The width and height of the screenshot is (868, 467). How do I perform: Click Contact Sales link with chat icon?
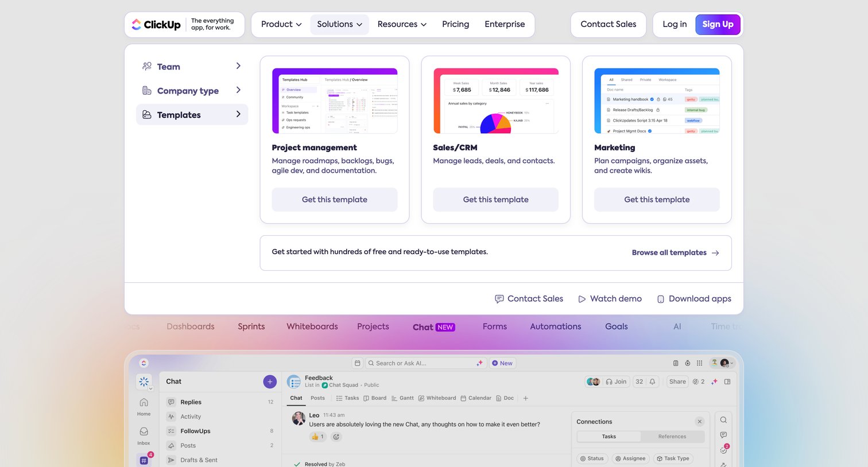tap(529, 299)
